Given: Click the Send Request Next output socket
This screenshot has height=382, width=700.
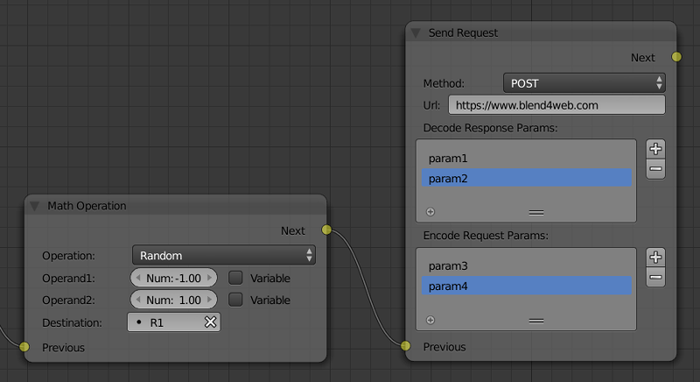Looking at the screenshot, I should click(x=677, y=57).
